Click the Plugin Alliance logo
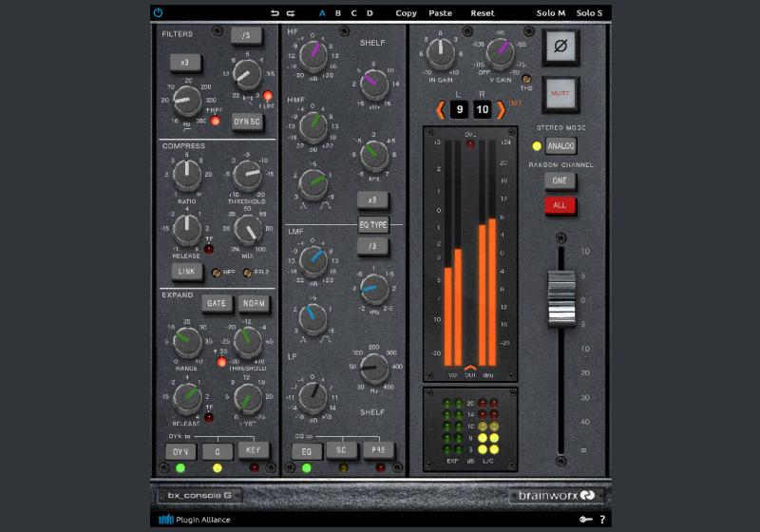 195,520
